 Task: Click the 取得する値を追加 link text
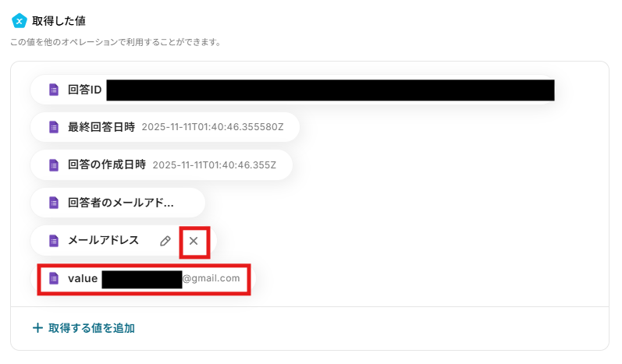point(91,328)
